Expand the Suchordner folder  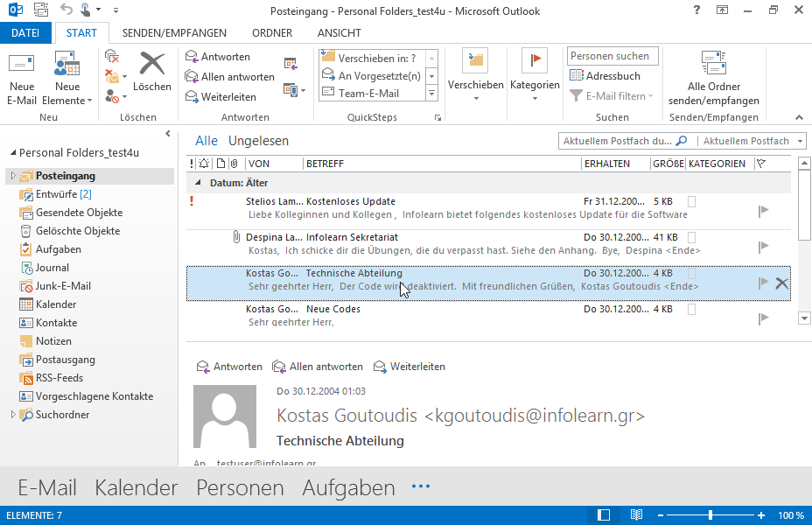tap(13, 414)
